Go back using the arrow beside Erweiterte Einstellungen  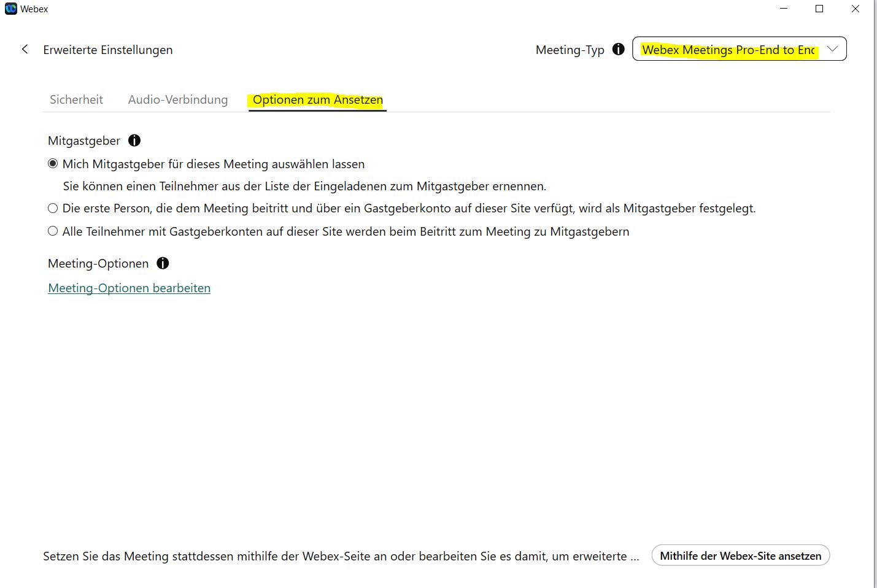[x=25, y=49]
